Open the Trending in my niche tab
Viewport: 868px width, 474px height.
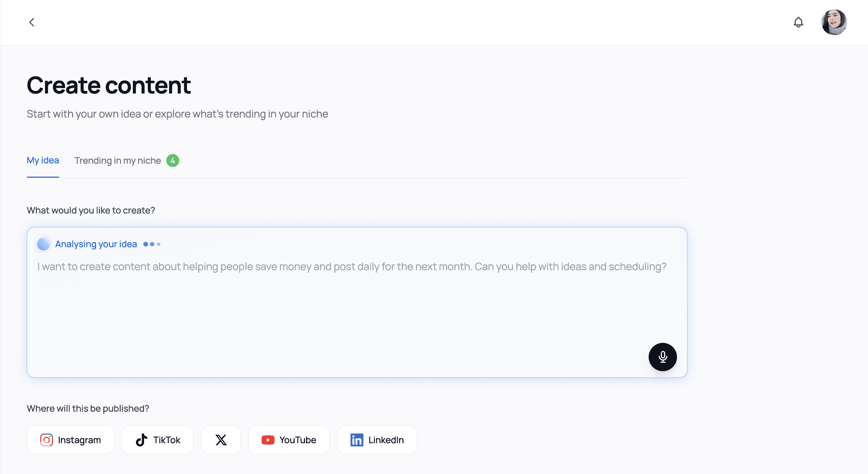point(118,161)
